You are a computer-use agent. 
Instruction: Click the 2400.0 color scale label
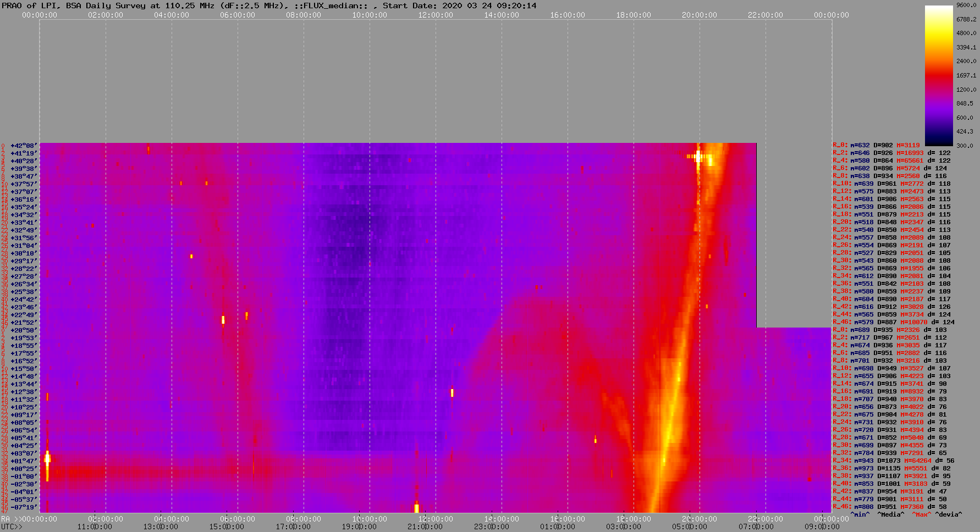966,61
